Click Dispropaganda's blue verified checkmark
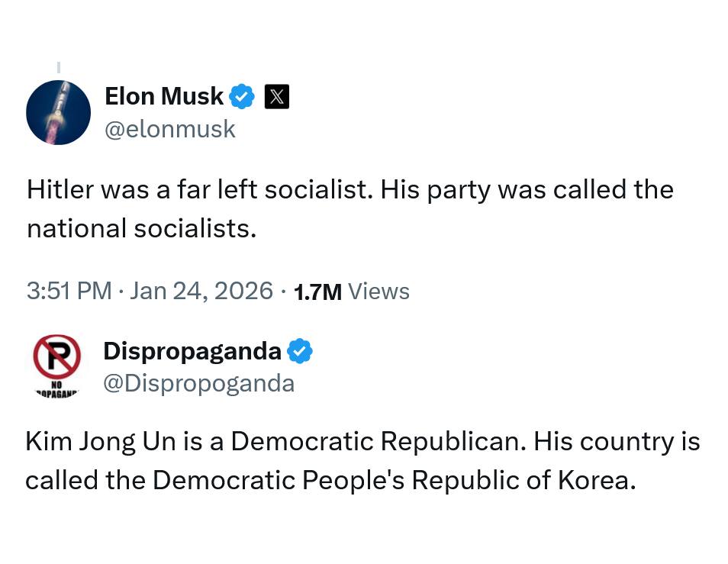 point(300,351)
